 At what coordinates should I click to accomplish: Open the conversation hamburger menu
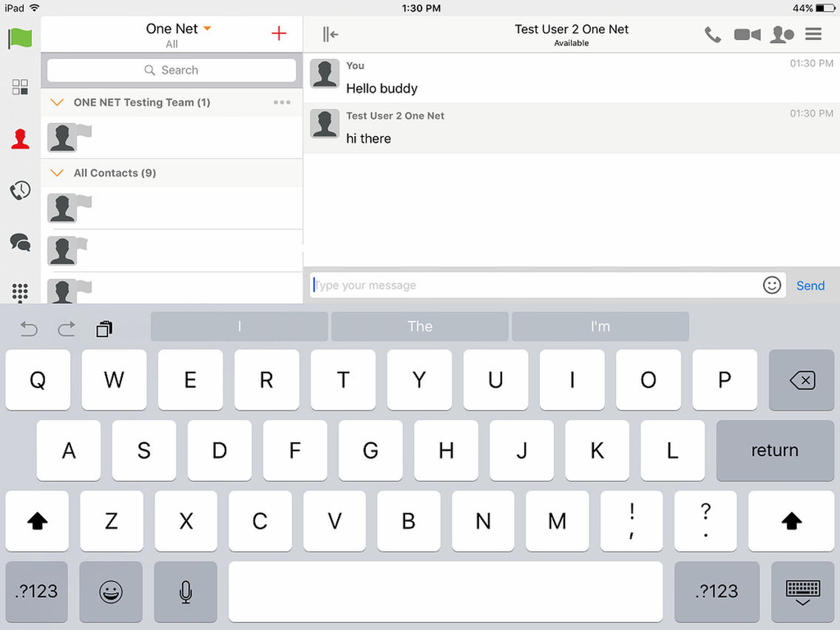[x=813, y=34]
